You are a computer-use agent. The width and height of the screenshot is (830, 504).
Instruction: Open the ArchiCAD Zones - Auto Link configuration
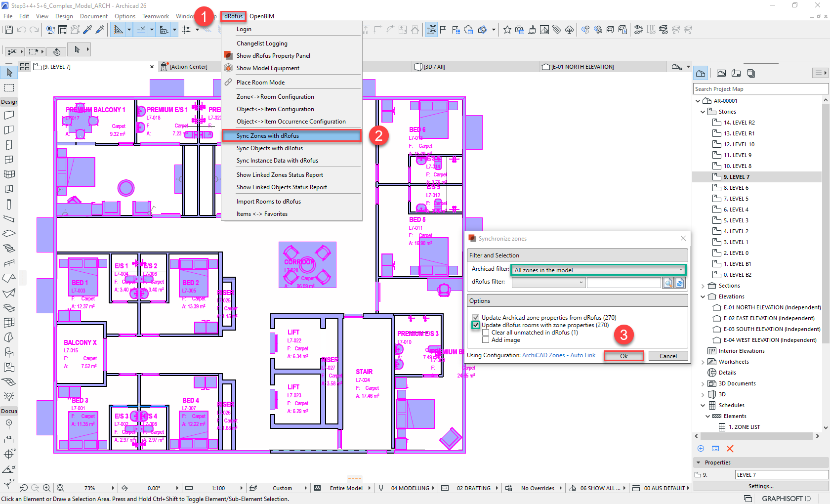(558, 355)
